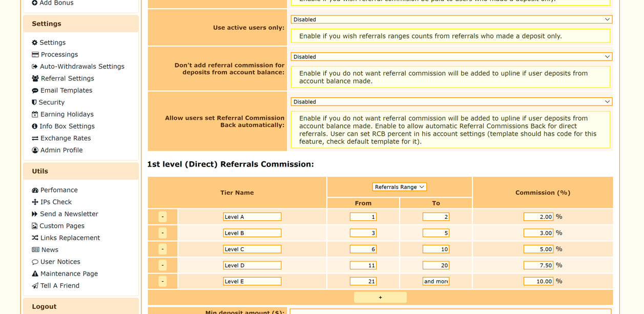Go to Referral Settings link
Viewport: 644px width, 314px height.
point(68,78)
